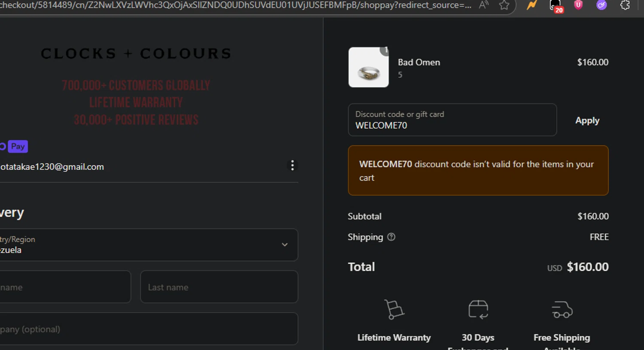Open the purple round extension icon
Viewport: 644px width, 350px height.
click(601, 5)
